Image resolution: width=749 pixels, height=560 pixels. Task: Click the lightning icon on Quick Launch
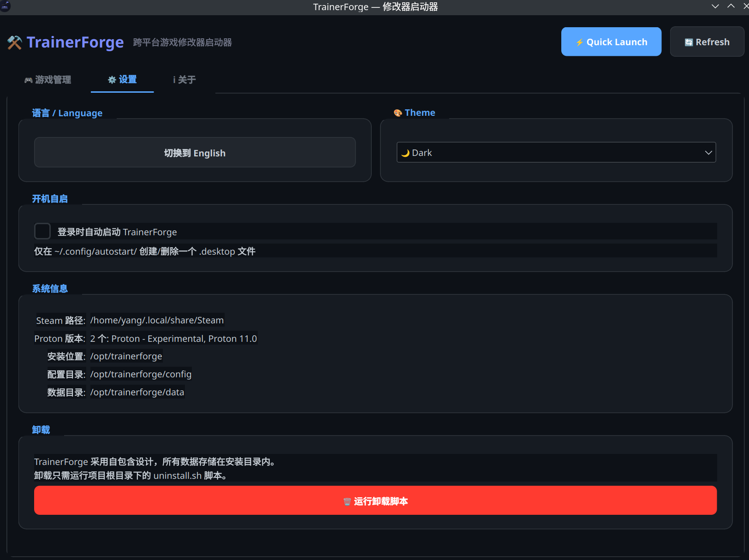point(580,42)
